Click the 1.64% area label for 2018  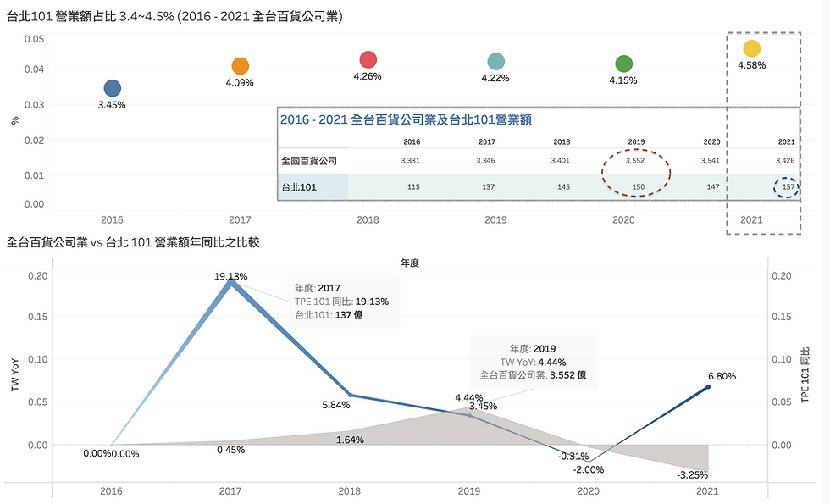pos(350,440)
